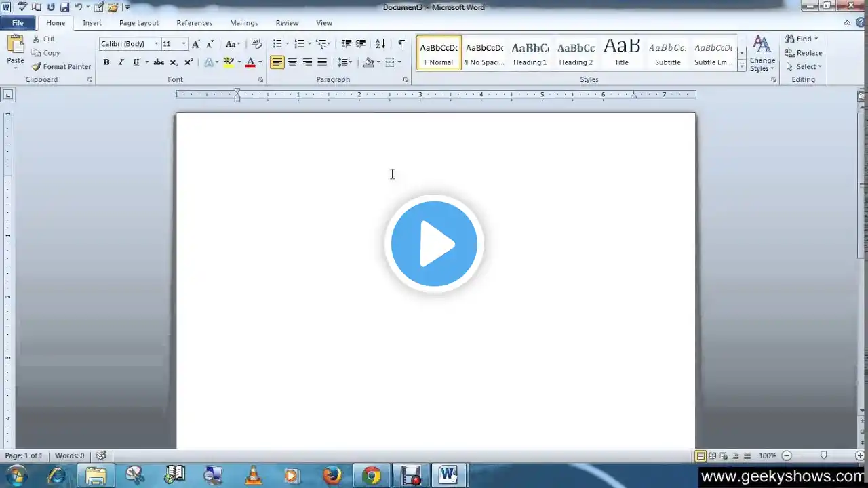
Task: Open the Calibri (Body) font name dropdown
Action: pos(157,44)
